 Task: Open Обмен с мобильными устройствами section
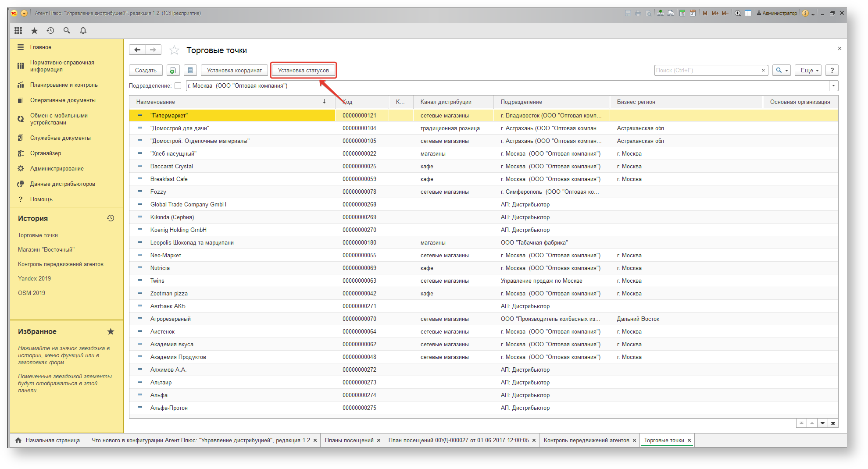67,119
